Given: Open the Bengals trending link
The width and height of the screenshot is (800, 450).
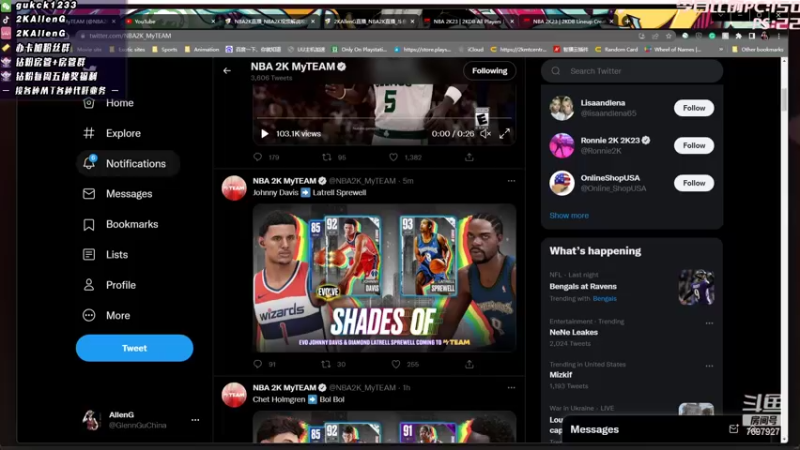Looking at the screenshot, I should 605,298.
